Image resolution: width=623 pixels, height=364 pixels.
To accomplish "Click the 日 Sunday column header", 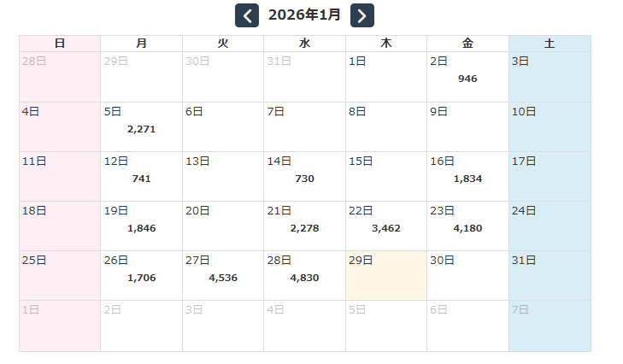I will click(60, 44).
